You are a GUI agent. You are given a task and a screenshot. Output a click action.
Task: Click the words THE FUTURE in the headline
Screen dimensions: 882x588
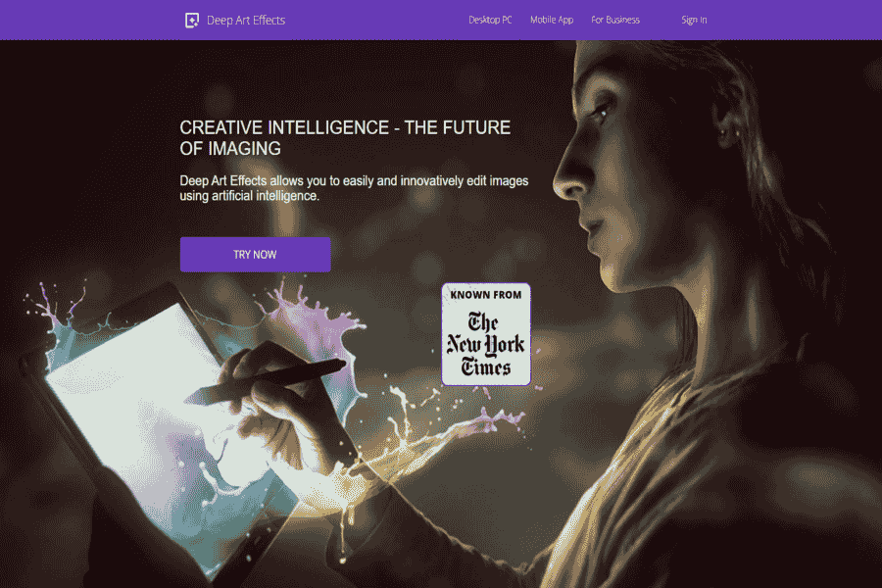(x=458, y=127)
